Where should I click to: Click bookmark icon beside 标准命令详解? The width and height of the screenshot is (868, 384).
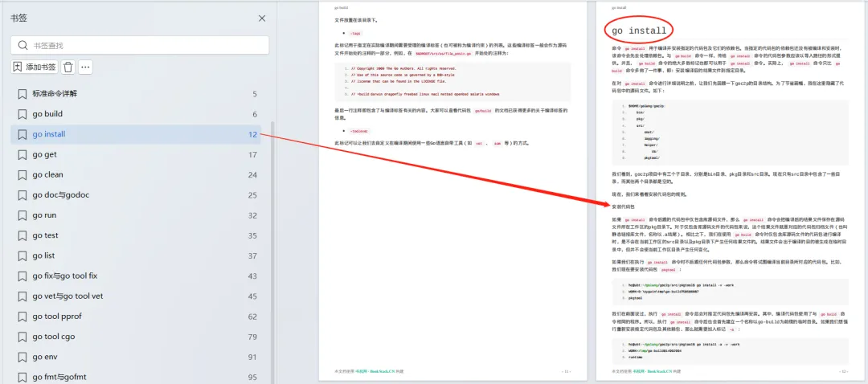(x=23, y=94)
